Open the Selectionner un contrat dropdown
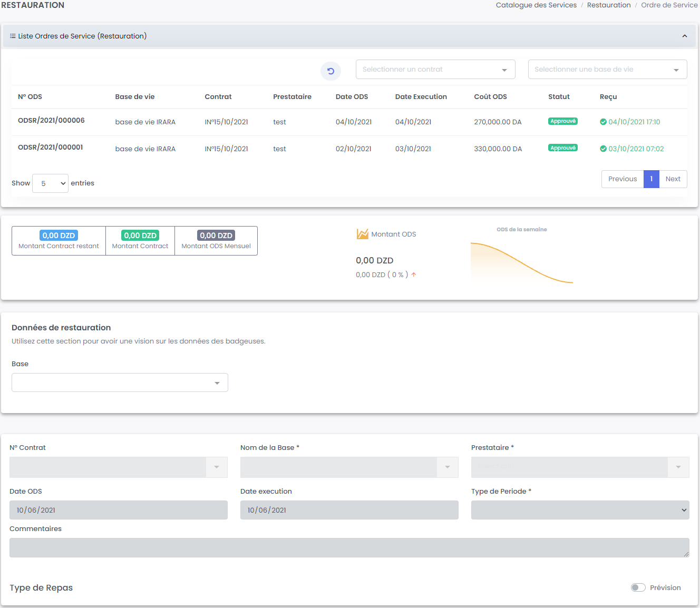 [435, 70]
